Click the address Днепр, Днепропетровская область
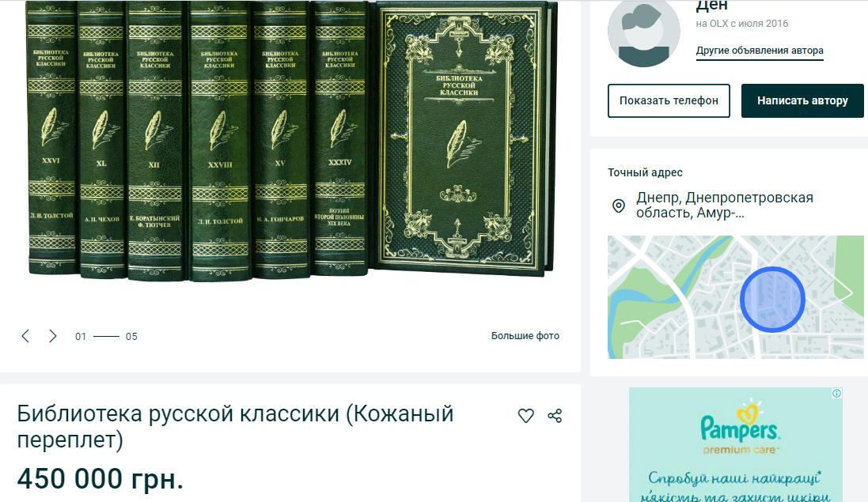 (x=724, y=205)
